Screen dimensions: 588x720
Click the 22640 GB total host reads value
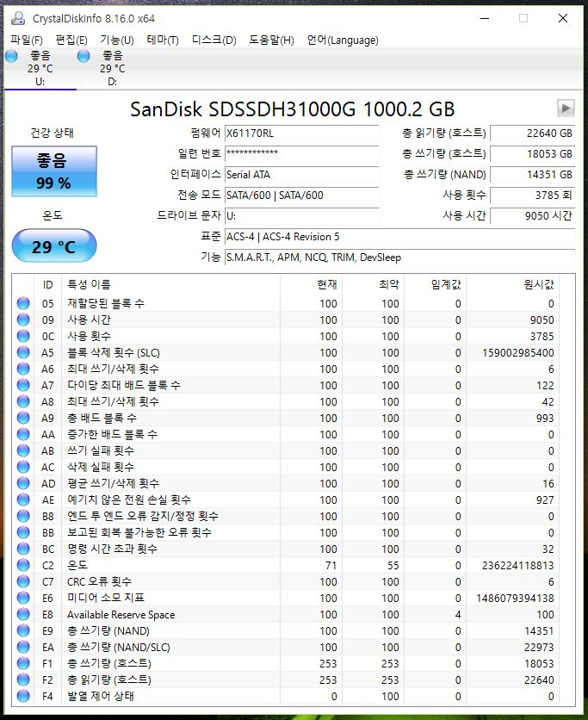[532, 133]
